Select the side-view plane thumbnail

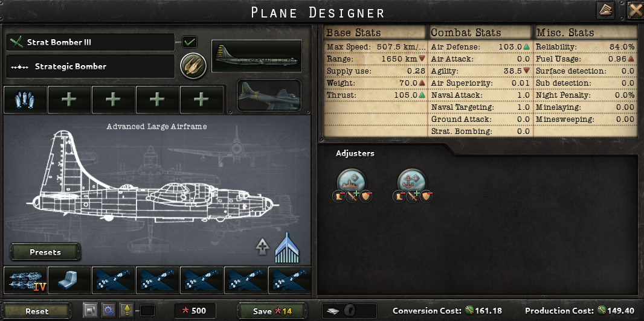point(257,56)
